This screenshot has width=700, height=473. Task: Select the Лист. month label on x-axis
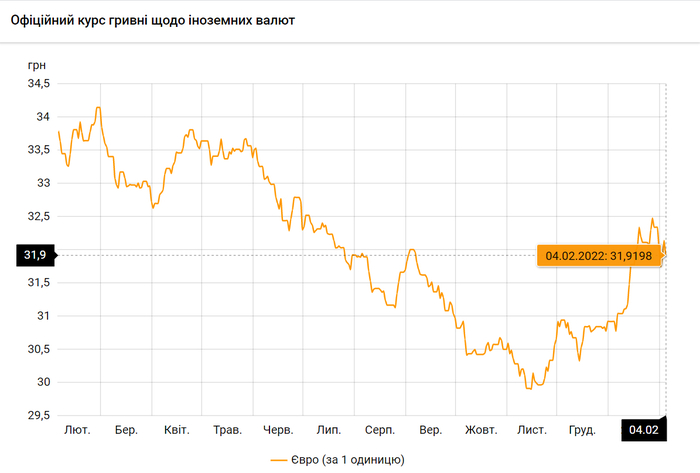[x=531, y=430]
